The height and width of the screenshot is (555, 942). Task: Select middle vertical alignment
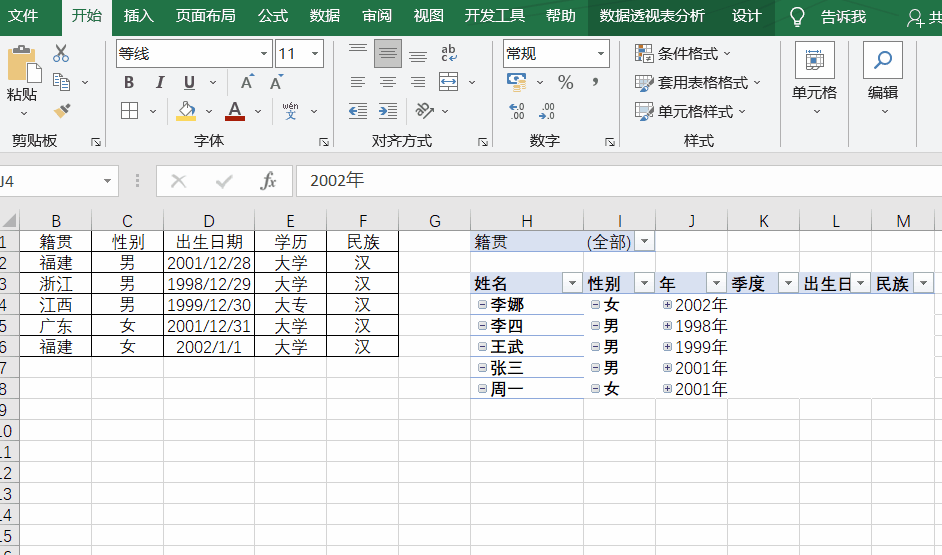point(388,53)
